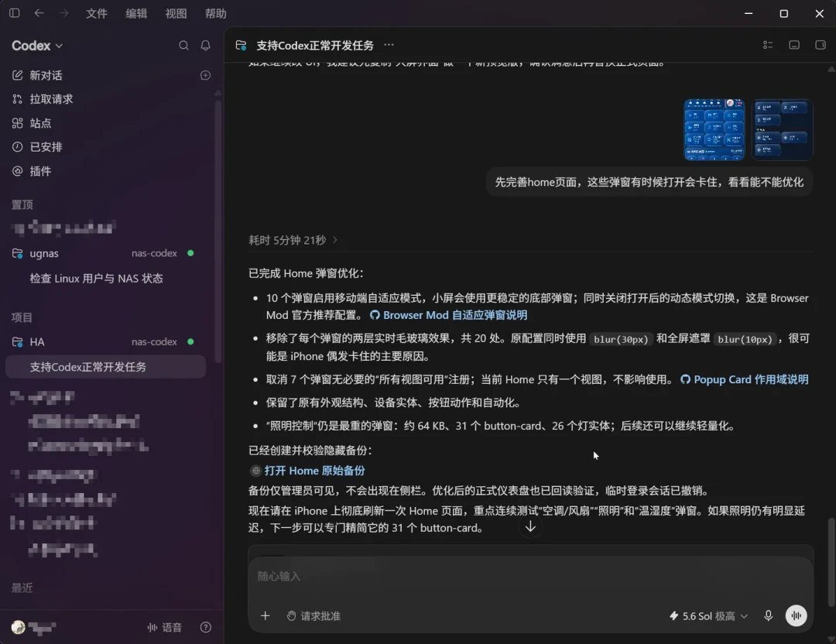Click the microphone dictation icon
Screen dimensions: 836x644
point(768,616)
